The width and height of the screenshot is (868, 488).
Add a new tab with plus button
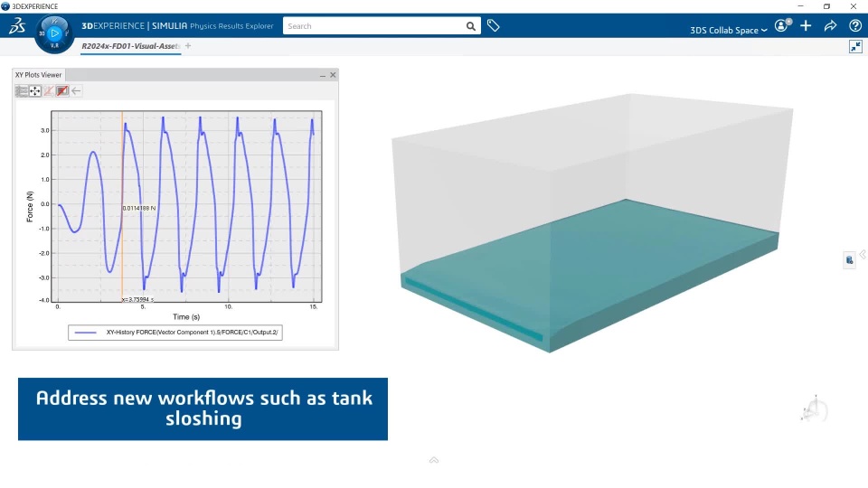click(188, 46)
